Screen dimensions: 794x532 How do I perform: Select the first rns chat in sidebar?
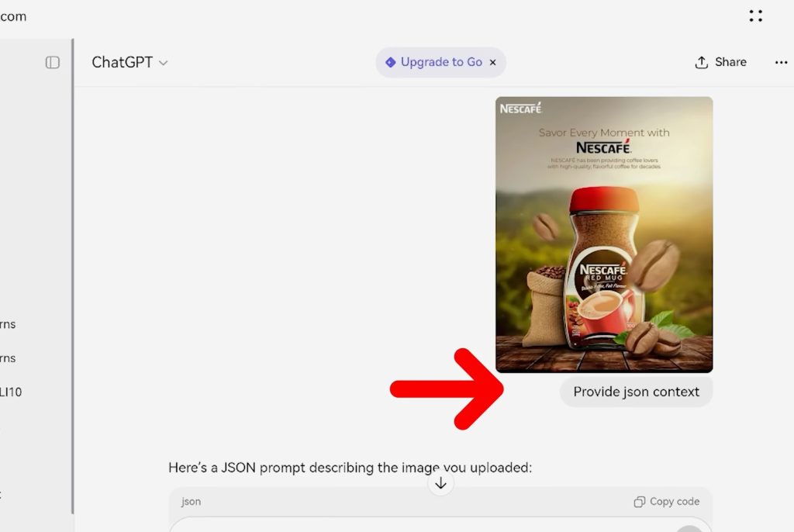click(x=8, y=324)
